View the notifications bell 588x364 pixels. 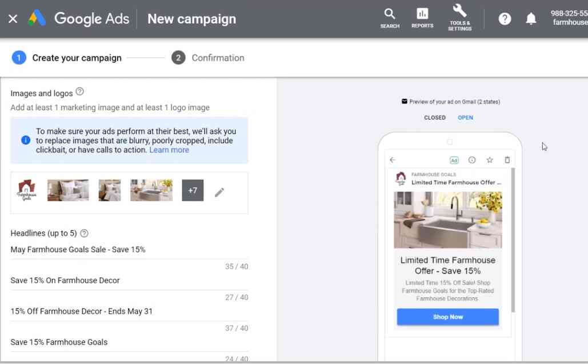[531, 18]
